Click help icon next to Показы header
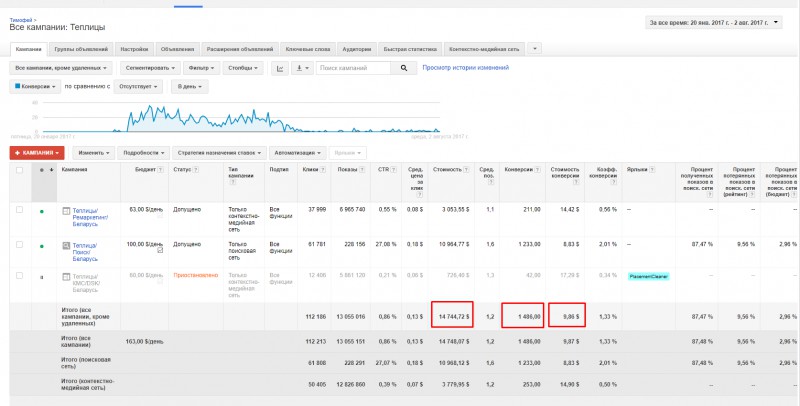Image resolution: width=800 pixels, height=406 pixels. (362, 170)
